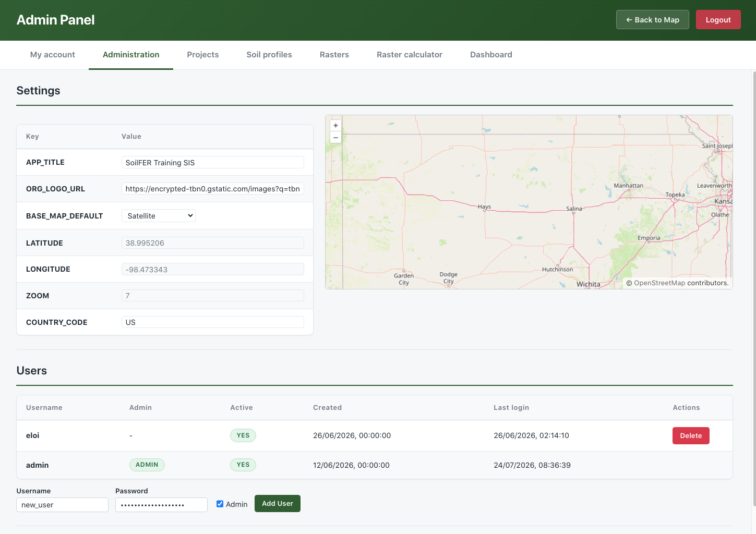This screenshot has height=534, width=756.
Task: Focus the new user Password field
Action: click(x=162, y=505)
